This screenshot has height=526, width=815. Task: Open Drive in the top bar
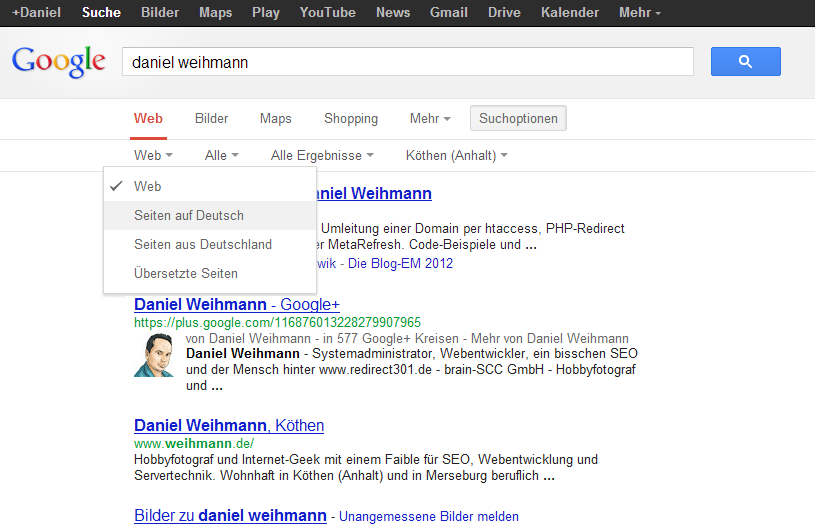(x=504, y=12)
